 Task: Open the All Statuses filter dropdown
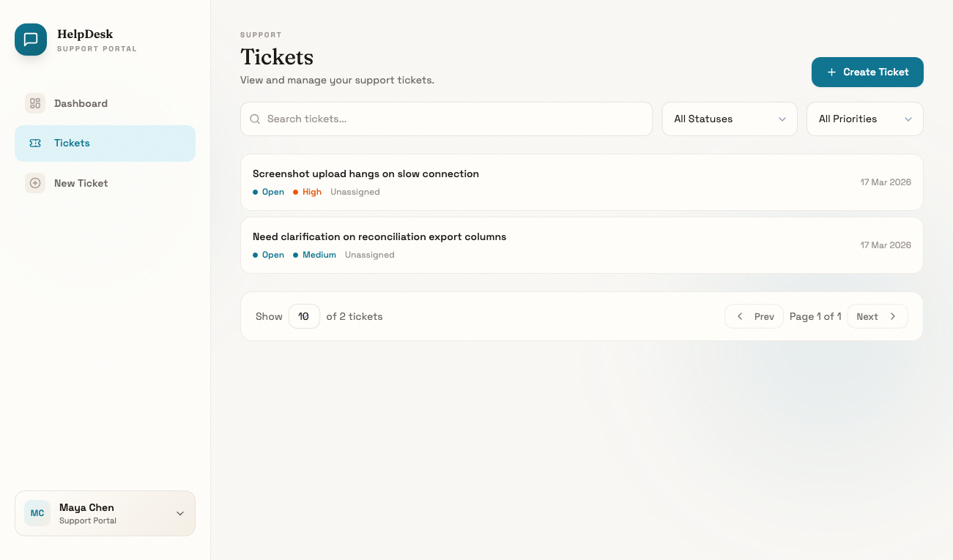point(730,119)
